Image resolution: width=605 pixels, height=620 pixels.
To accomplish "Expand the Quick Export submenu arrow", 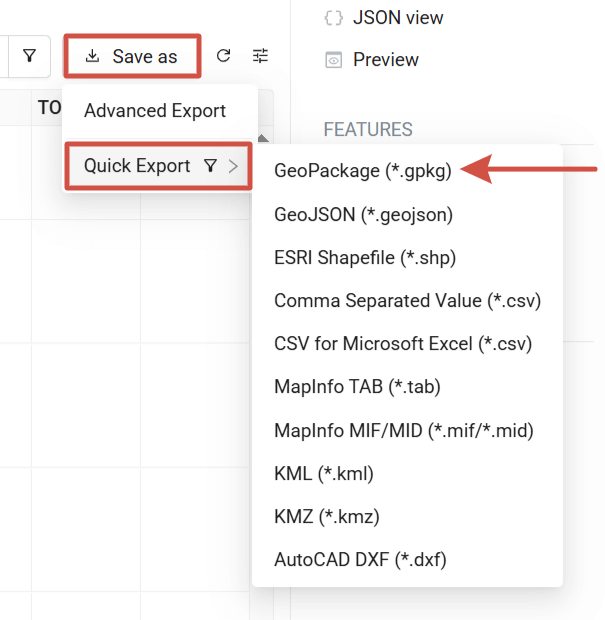I will (x=233, y=166).
